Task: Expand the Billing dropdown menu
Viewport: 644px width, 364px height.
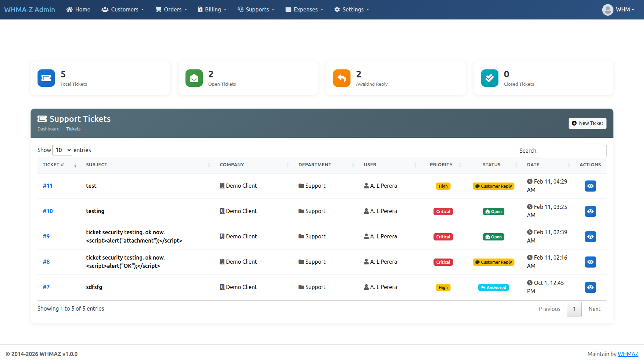Action: click(212, 10)
